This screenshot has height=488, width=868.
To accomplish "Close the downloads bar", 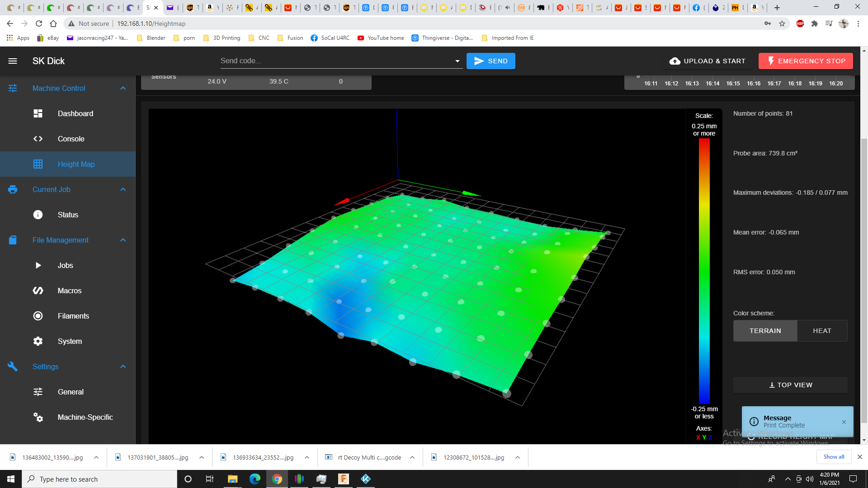I will [860, 457].
